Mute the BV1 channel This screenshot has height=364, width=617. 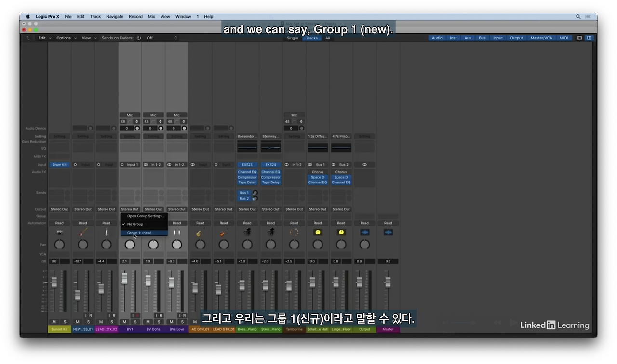[x=124, y=322]
